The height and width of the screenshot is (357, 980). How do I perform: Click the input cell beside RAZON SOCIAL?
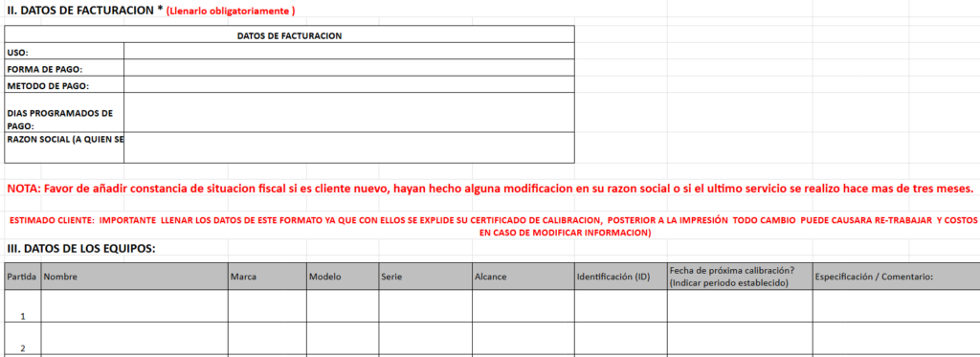coord(348,147)
